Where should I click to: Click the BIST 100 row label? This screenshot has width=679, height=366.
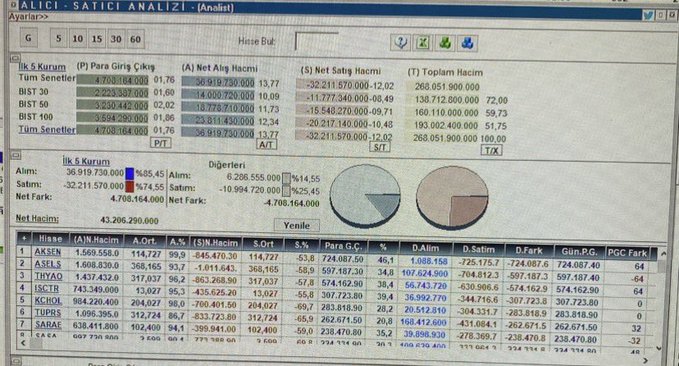pos(36,117)
